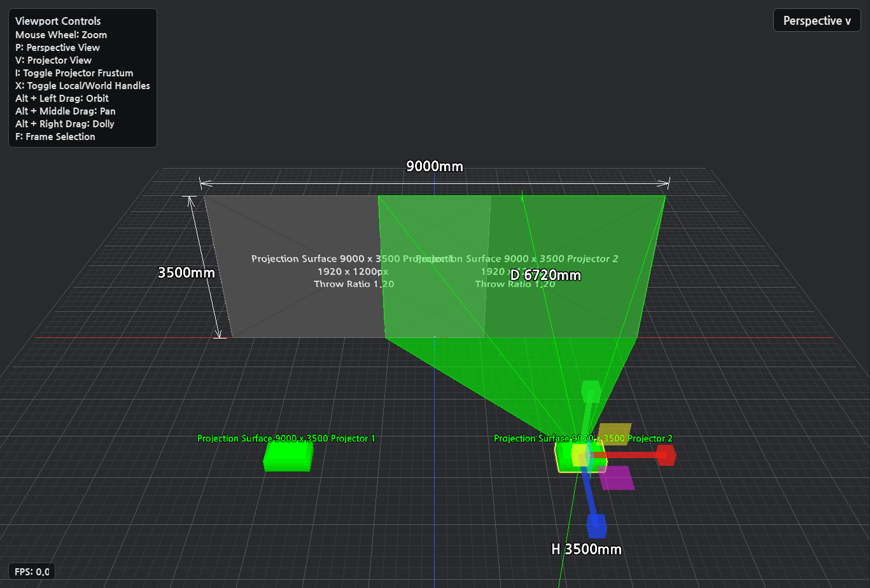Grab the yellow plane handle on gizmo

pyautogui.click(x=614, y=433)
